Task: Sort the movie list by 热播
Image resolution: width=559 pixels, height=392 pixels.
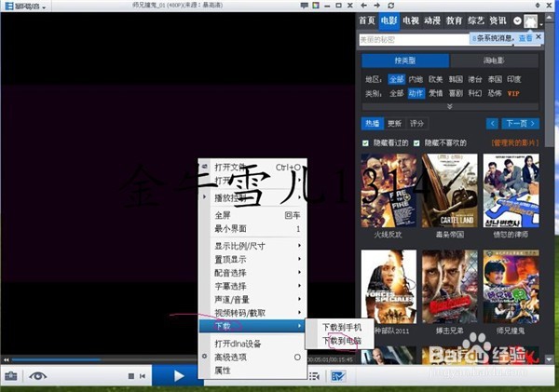Action: pyautogui.click(x=373, y=124)
